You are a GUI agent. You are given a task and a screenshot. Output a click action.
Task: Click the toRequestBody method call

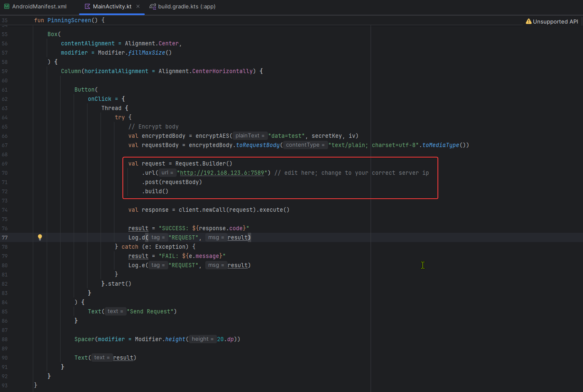[258, 145]
